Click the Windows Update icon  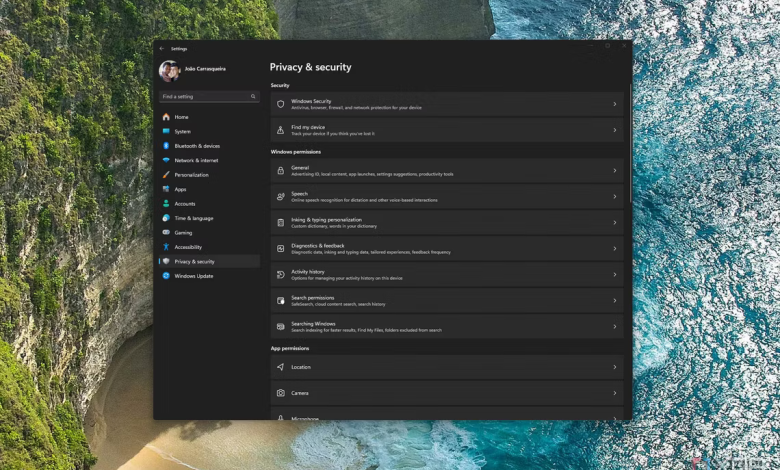point(166,276)
